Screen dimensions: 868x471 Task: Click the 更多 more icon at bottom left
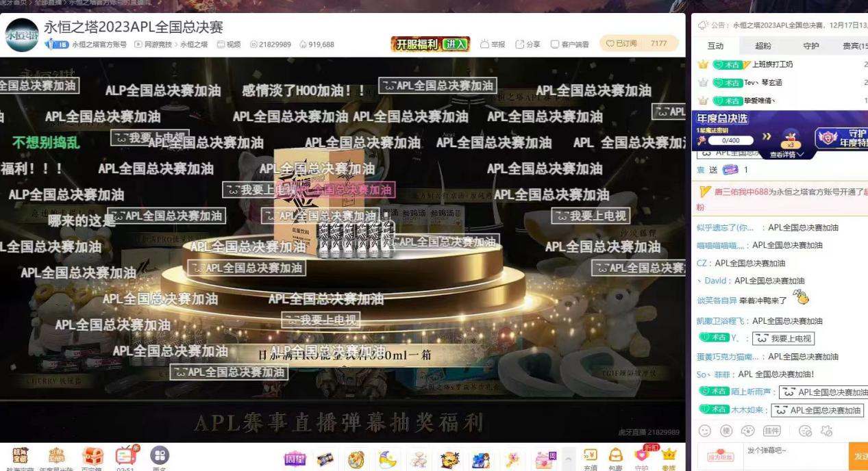pos(158,455)
